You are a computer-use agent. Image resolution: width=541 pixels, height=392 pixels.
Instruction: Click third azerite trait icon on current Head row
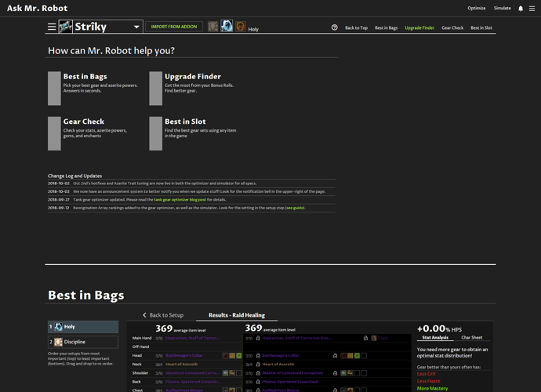(239, 355)
